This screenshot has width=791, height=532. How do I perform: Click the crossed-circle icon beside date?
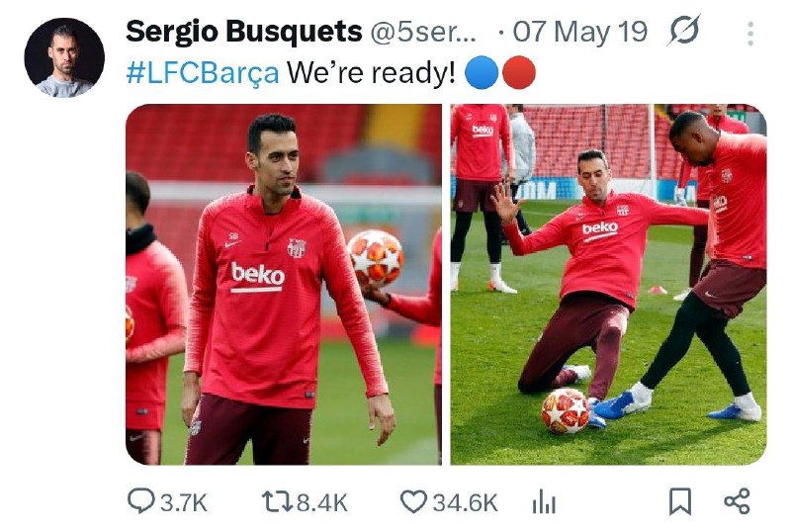(x=684, y=31)
